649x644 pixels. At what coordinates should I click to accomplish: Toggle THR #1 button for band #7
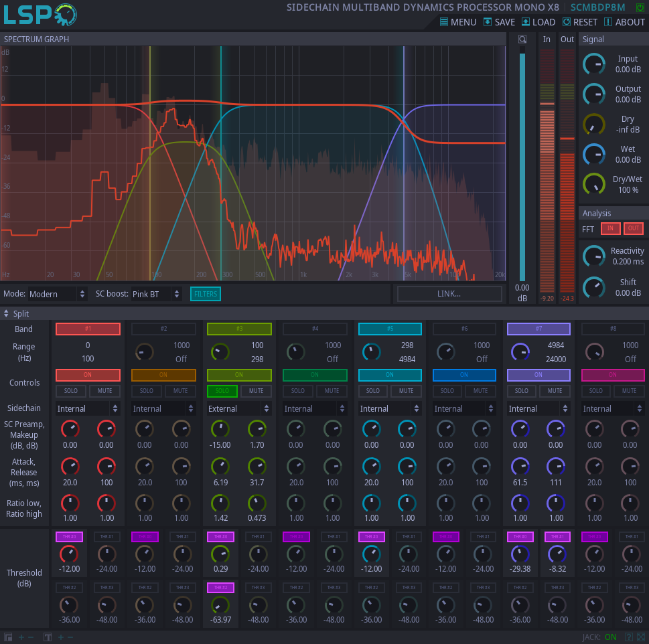(557, 537)
